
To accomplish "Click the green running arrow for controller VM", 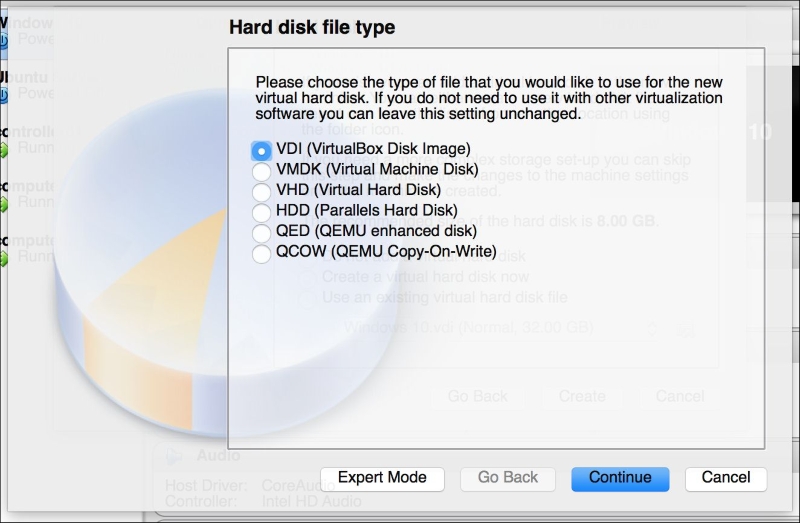I will (4, 150).
